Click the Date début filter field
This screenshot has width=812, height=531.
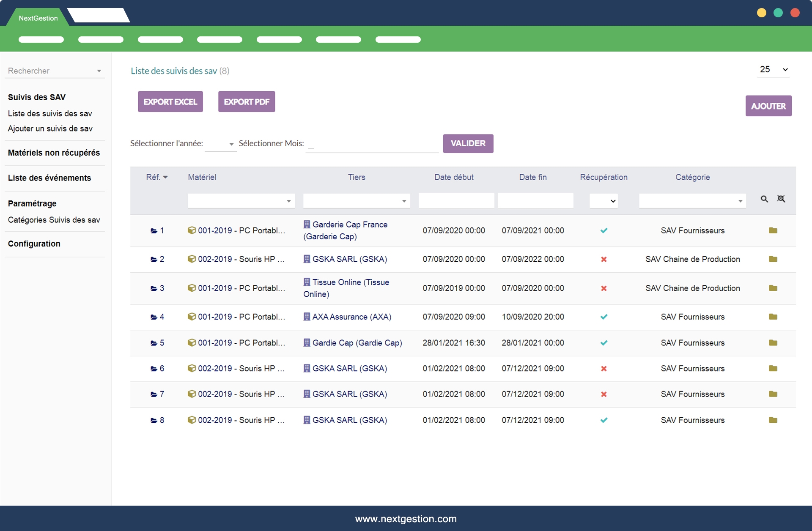tap(456, 201)
